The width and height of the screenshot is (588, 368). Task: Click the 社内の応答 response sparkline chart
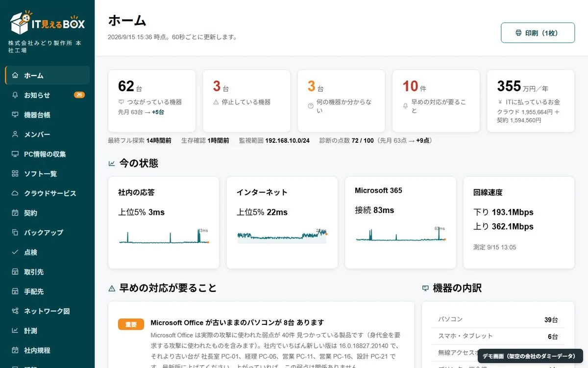(x=164, y=236)
